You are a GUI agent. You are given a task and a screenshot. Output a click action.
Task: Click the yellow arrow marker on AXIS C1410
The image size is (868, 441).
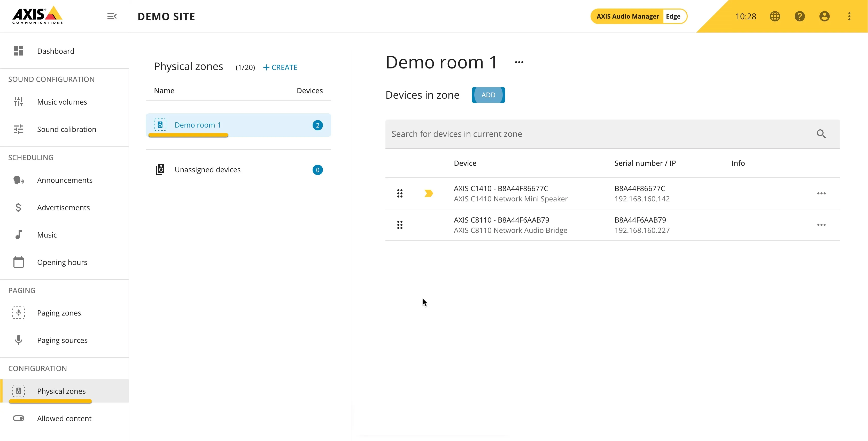click(429, 193)
